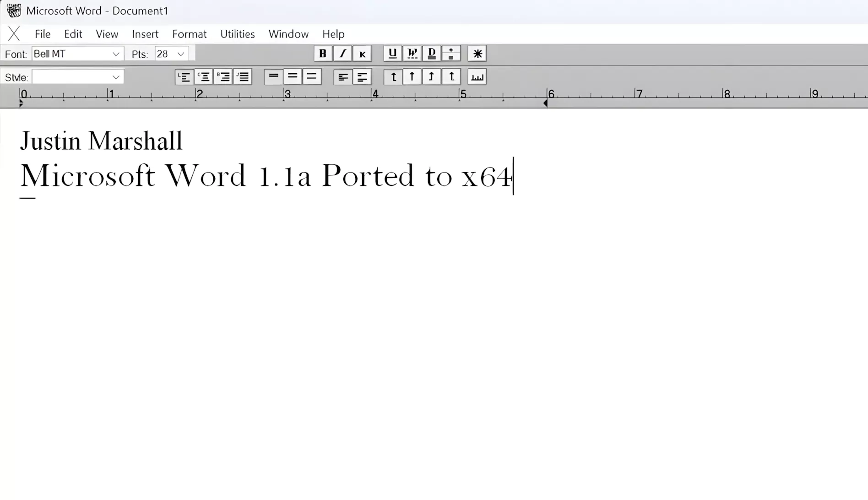868x500 pixels.
Task: Select closed paragraph spacing icon
Action: [343, 77]
